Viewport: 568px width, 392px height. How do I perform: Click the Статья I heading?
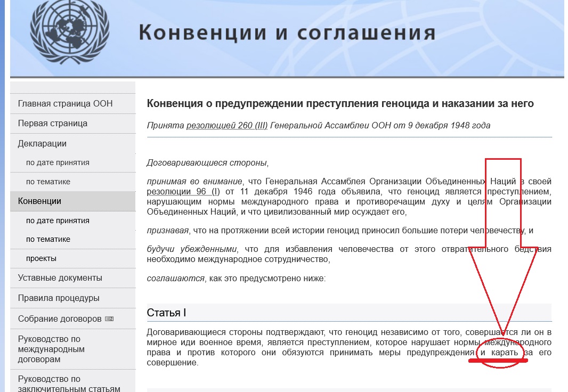pyautogui.click(x=166, y=313)
